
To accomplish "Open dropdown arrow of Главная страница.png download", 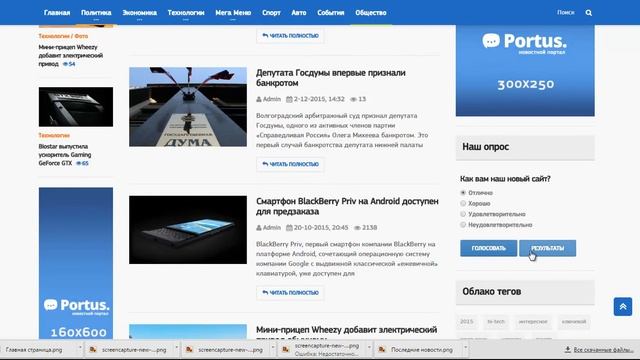I will tap(80, 348).
